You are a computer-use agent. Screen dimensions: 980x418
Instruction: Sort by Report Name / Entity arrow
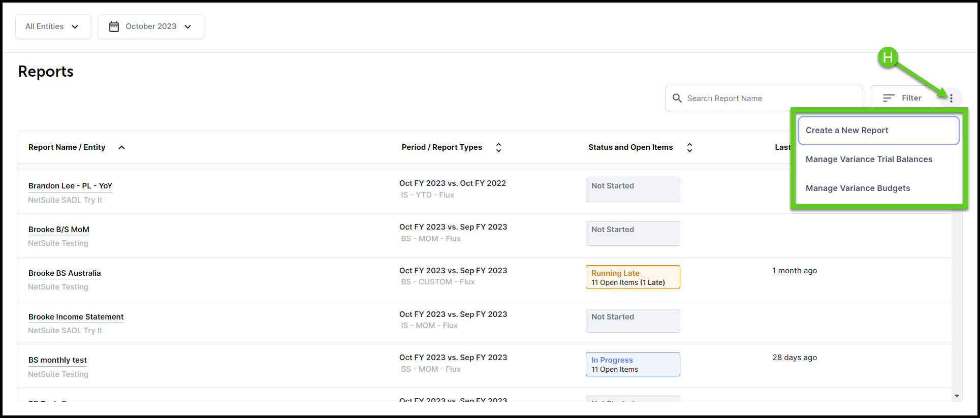(x=121, y=147)
